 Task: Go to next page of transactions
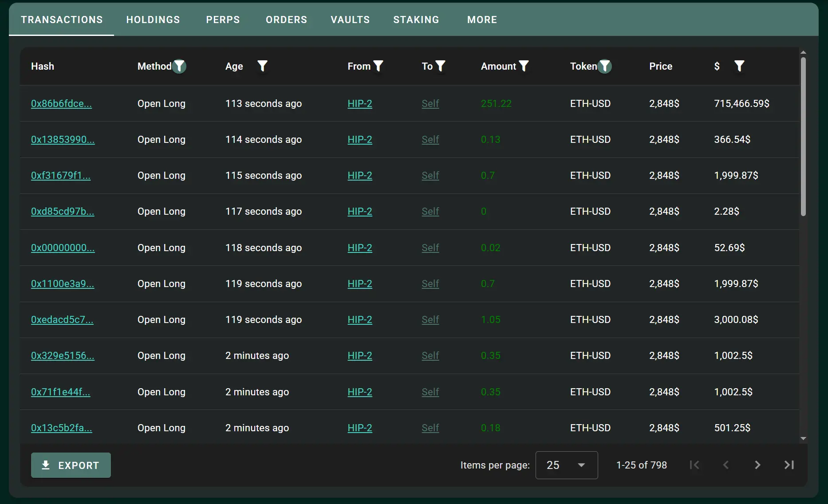pyautogui.click(x=757, y=465)
